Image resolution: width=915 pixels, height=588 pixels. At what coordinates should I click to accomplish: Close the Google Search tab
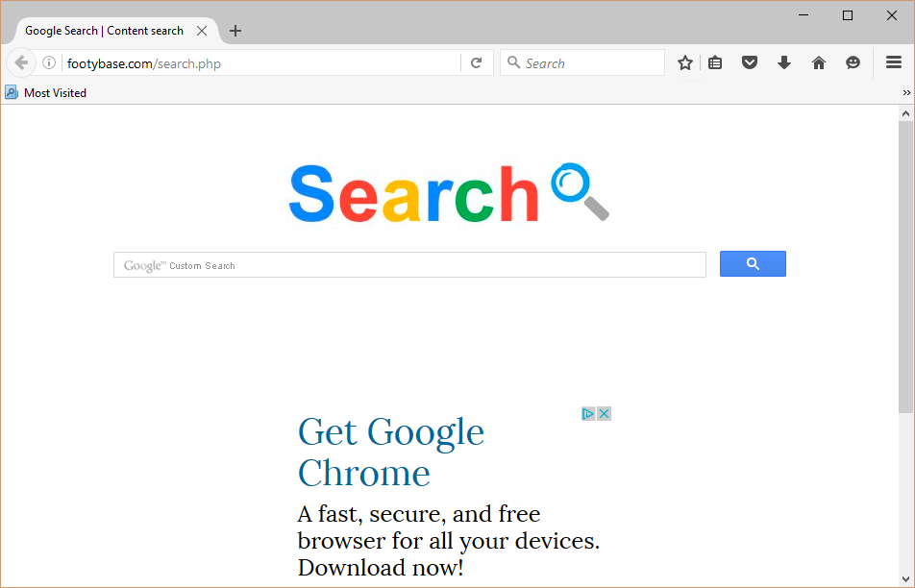[202, 31]
